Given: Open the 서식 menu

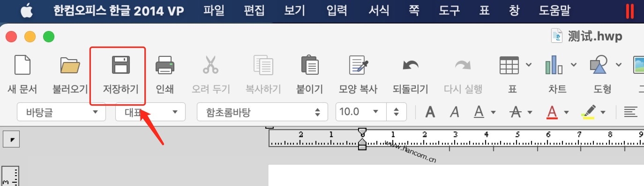Looking at the screenshot, I should click(x=379, y=10).
